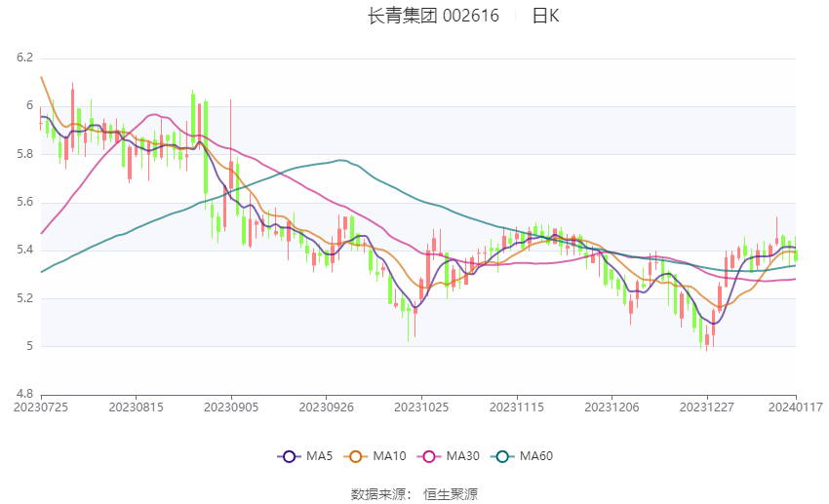
Task: Click the 长青集团 002616 chart title
Action: [x=433, y=16]
